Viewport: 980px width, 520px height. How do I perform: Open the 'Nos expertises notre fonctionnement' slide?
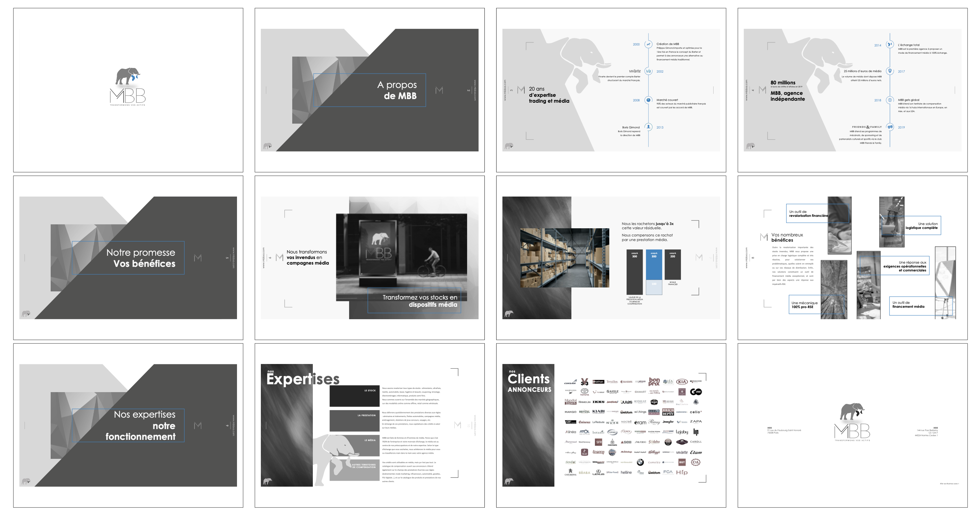(128, 425)
